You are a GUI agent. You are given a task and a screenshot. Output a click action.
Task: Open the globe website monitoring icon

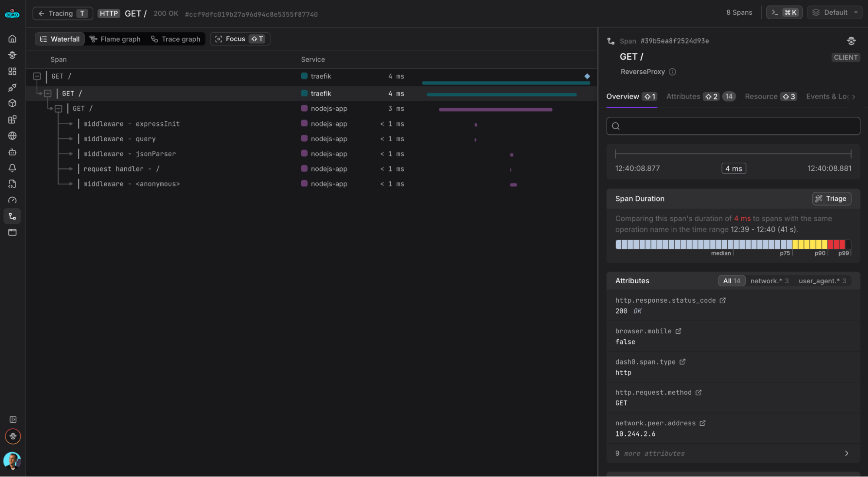point(12,136)
